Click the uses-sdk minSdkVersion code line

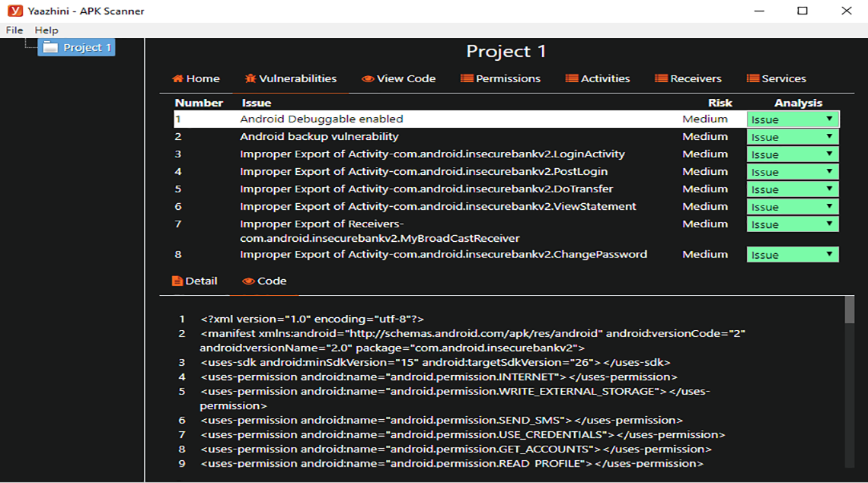[435, 362]
